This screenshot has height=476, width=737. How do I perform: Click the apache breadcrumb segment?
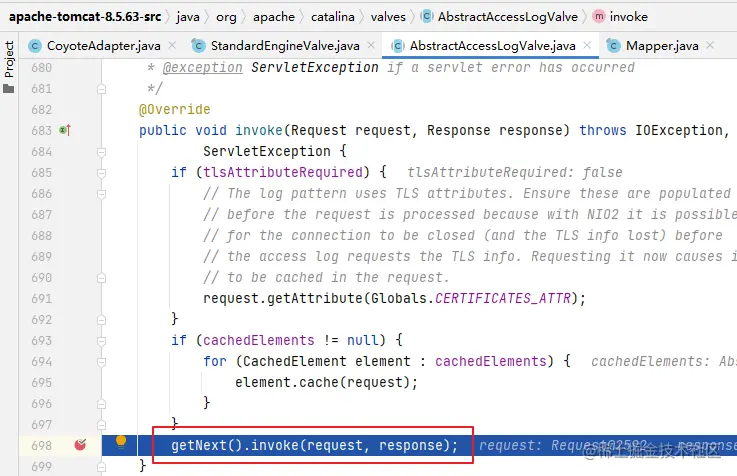tap(274, 17)
